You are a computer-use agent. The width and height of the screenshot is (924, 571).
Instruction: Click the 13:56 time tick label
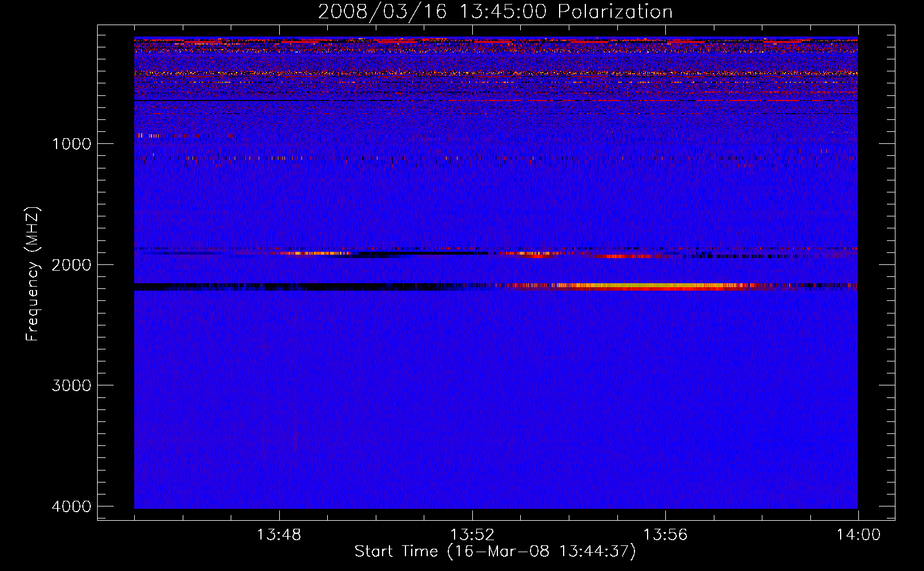tap(665, 535)
